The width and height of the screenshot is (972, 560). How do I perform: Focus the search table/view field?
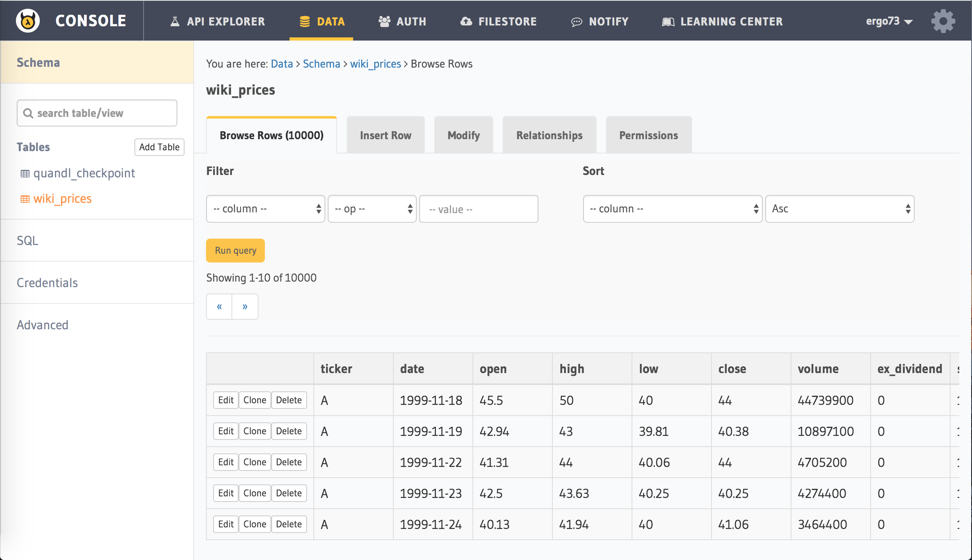[97, 113]
